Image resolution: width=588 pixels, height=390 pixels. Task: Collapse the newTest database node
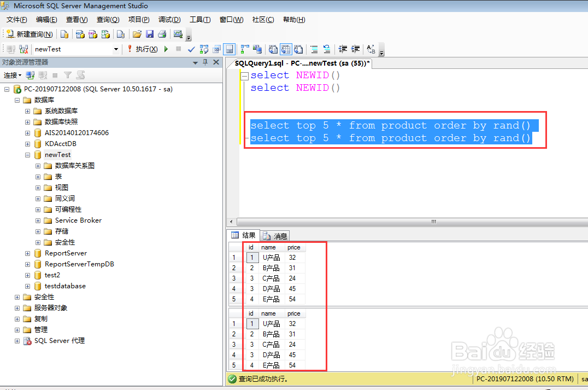pyautogui.click(x=27, y=155)
